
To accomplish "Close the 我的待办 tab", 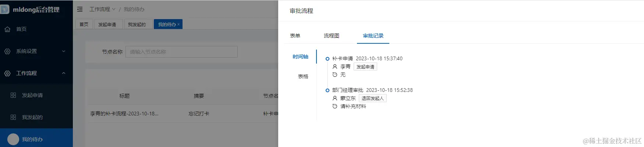I will click(179, 24).
